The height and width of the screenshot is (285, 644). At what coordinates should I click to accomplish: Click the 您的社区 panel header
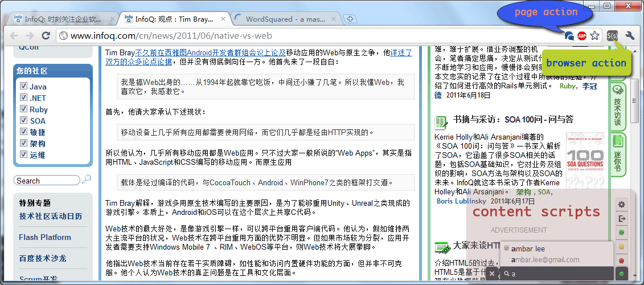tap(52, 71)
